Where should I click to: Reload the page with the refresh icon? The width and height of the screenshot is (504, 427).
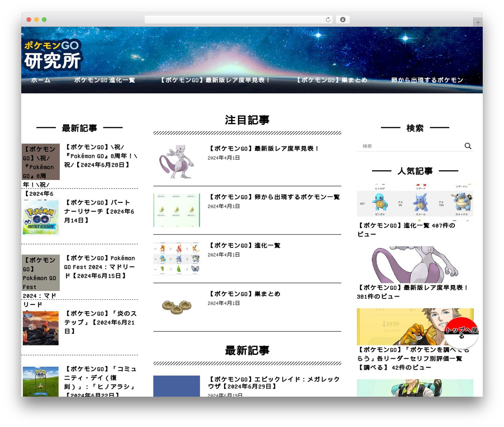(328, 20)
